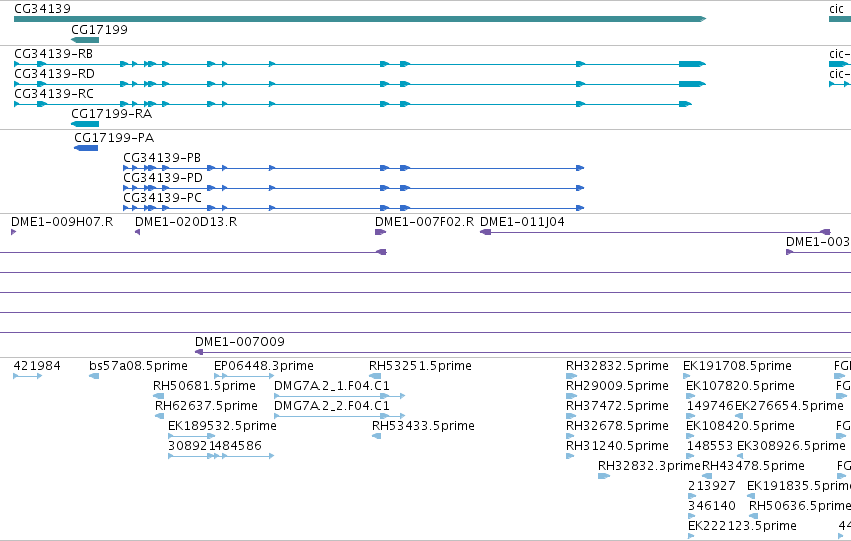Image resolution: width=851 pixels, height=541 pixels.
Task: Click EST feature 148553
Action: (x=690, y=456)
